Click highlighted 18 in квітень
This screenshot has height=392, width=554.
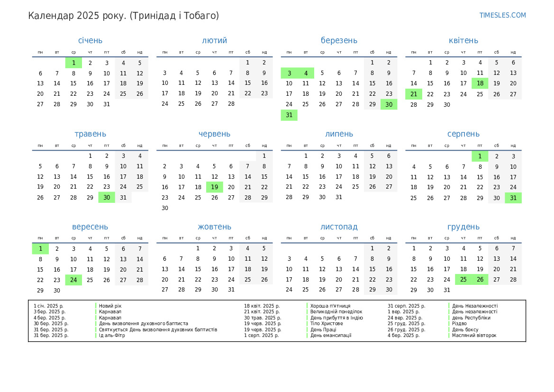point(480,84)
